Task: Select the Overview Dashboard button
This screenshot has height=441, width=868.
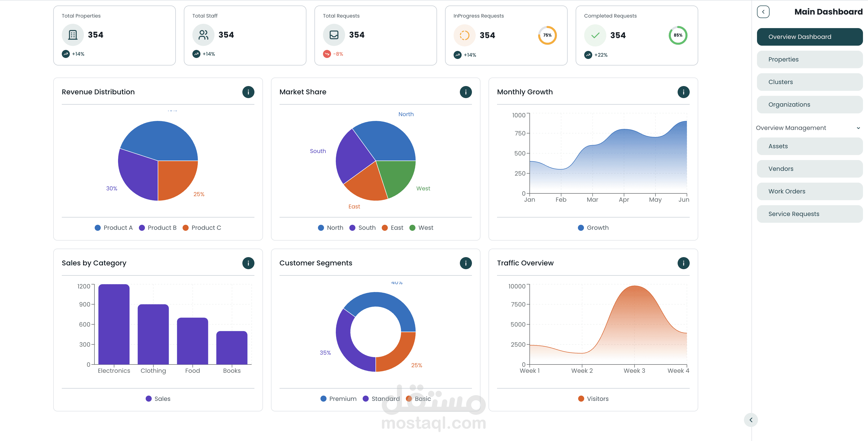Action: pos(809,37)
